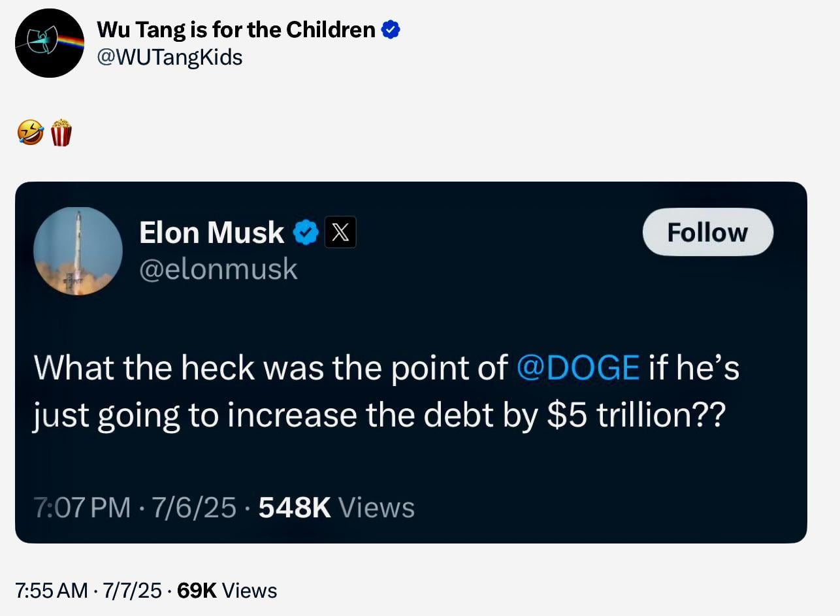Open the 69K Views analytics

pyautogui.click(x=227, y=591)
